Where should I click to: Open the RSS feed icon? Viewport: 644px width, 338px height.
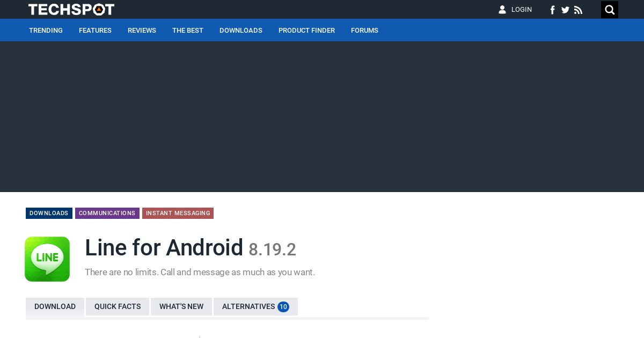(578, 10)
